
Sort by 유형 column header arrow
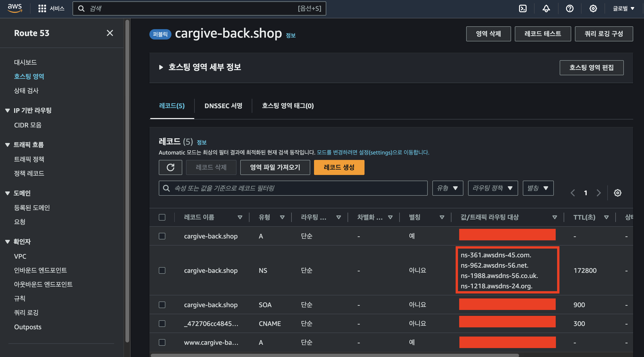[282, 217]
